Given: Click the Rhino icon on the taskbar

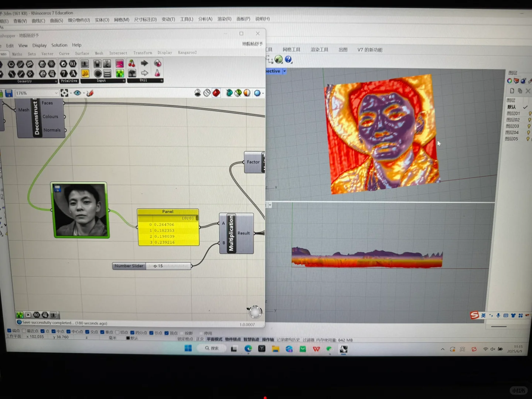Looking at the screenshot, I should click(344, 349).
